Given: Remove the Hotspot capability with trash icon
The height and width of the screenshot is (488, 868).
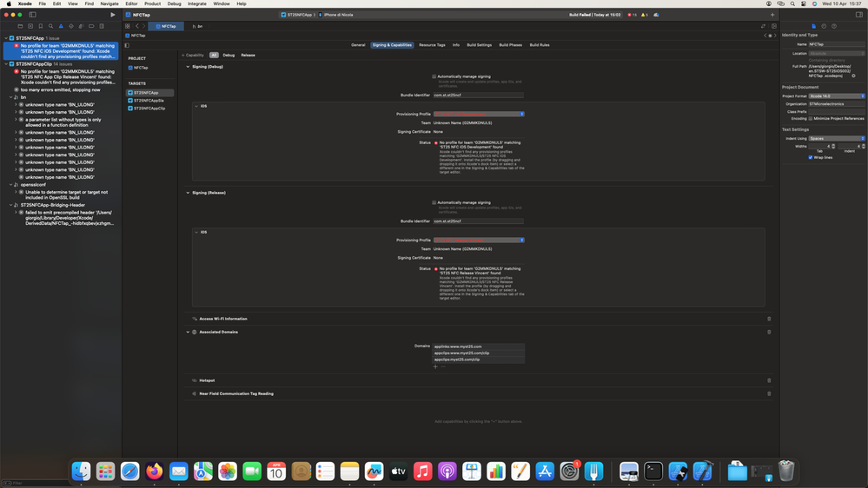Looking at the screenshot, I should (769, 380).
